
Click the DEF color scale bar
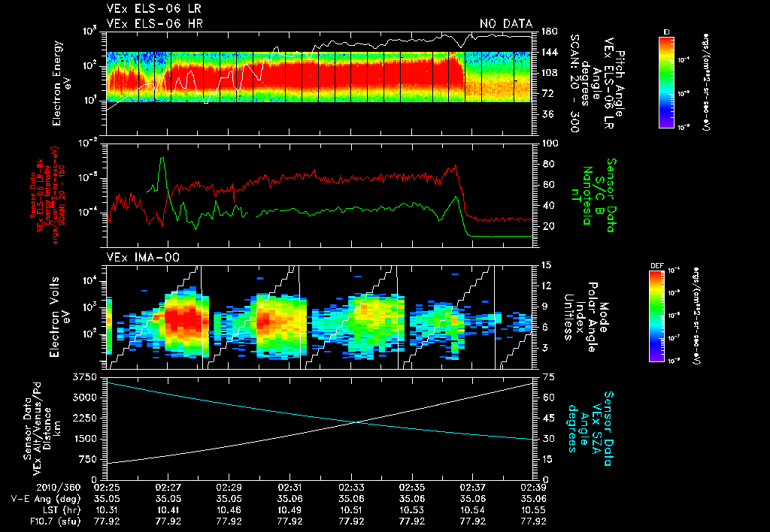coord(657,316)
